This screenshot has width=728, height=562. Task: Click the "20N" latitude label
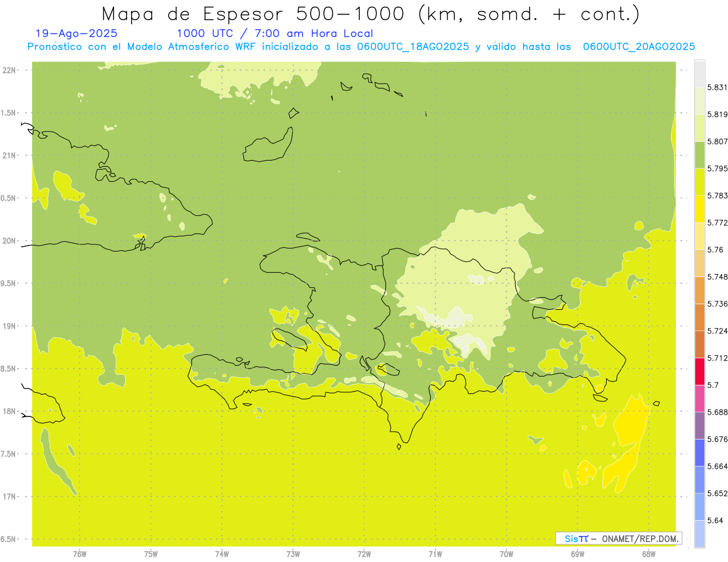click(x=8, y=241)
